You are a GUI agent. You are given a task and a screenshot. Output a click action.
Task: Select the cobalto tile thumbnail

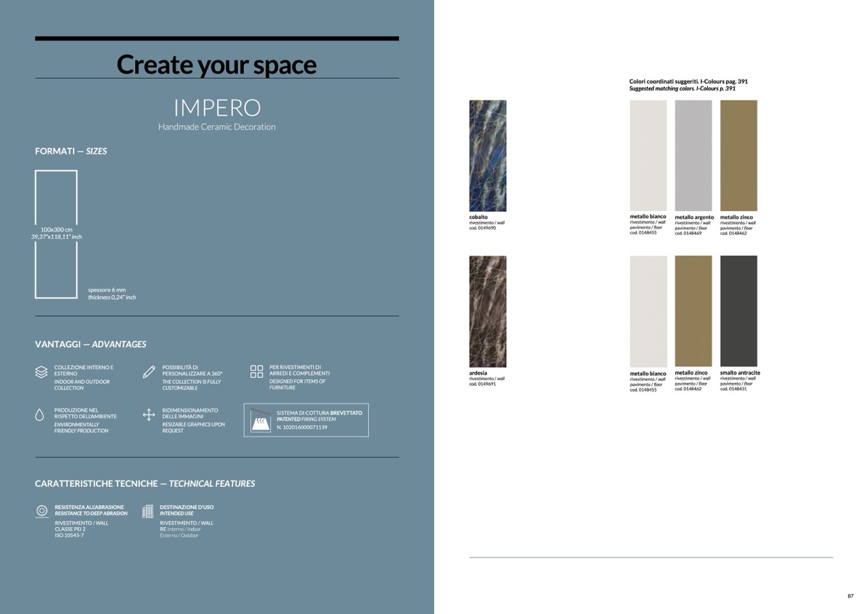(x=488, y=156)
